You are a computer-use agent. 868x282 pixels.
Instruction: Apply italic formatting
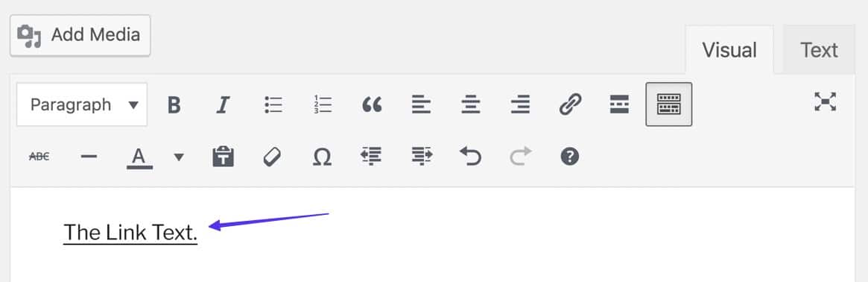(223, 104)
